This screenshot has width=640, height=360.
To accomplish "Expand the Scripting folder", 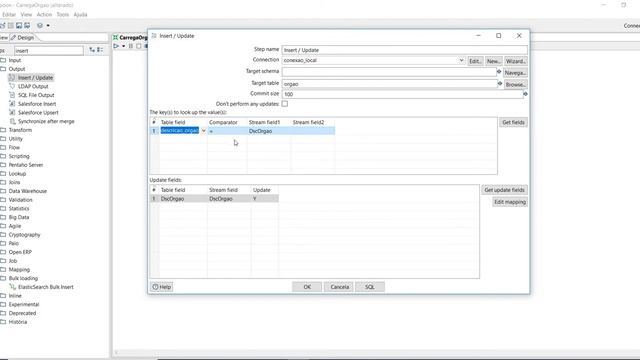I will 3,156.
